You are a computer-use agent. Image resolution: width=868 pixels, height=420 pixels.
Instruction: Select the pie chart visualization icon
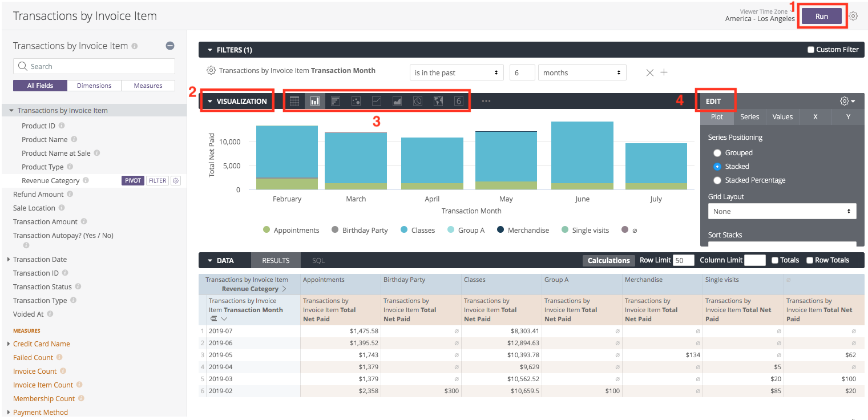tap(418, 101)
